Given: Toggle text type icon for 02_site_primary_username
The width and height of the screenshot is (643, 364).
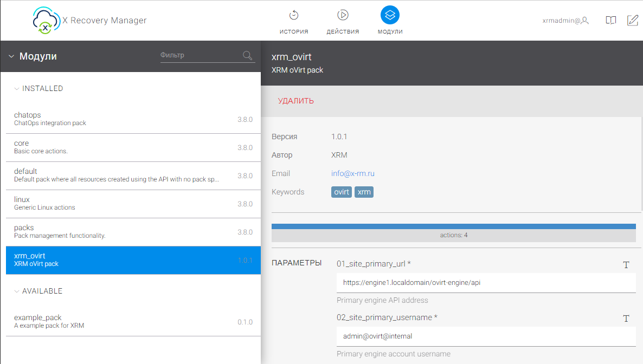Looking at the screenshot, I should (x=626, y=318).
